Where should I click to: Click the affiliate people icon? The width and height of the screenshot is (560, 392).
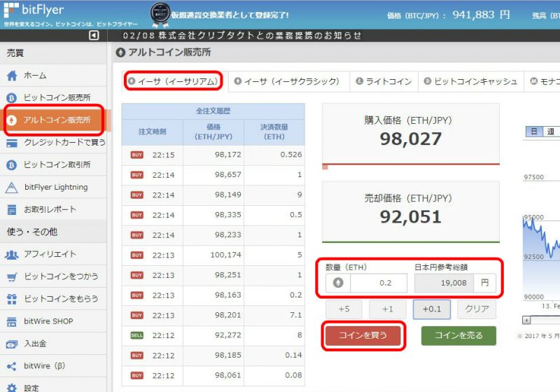(x=12, y=255)
